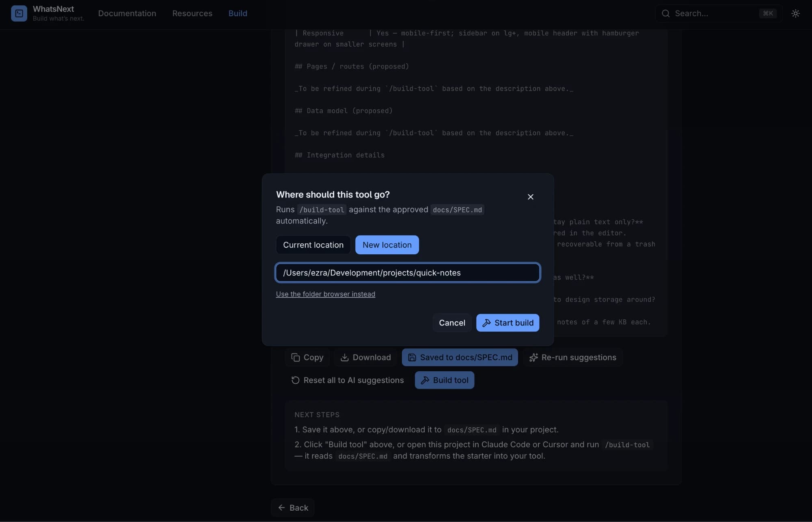Close the location dialog with X
The image size is (812, 522).
530,197
